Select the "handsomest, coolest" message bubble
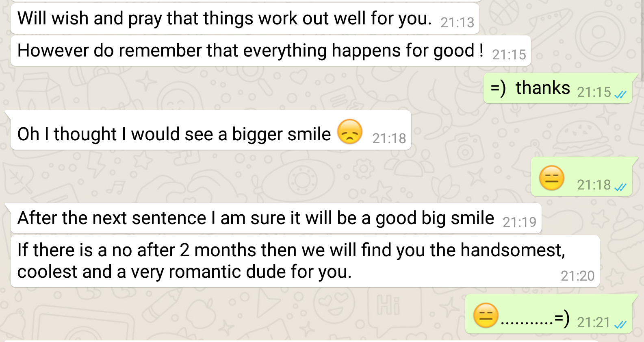 tap(291, 261)
